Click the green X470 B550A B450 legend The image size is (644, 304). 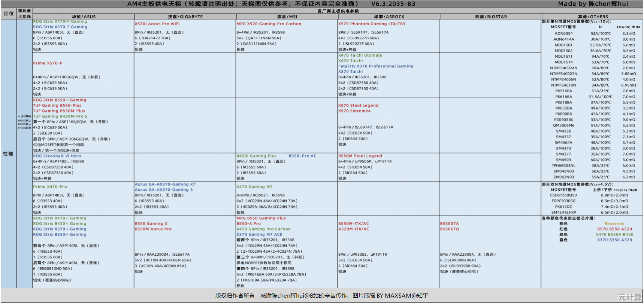pyautogui.click(x=614, y=235)
